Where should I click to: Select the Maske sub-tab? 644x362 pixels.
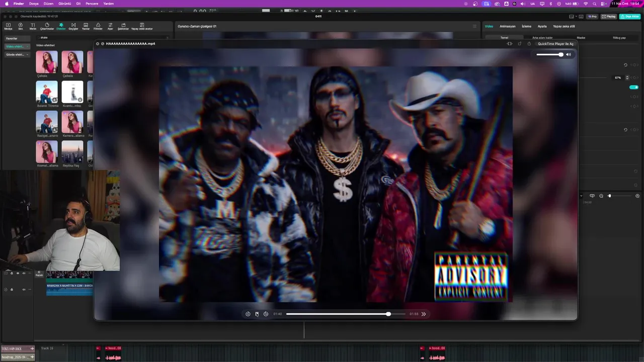tap(581, 38)
